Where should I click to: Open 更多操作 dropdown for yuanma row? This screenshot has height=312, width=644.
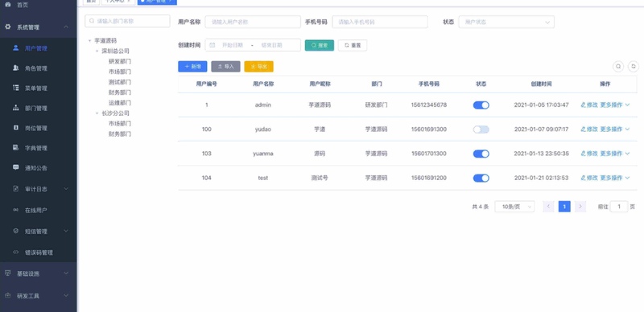pos(615,154)
